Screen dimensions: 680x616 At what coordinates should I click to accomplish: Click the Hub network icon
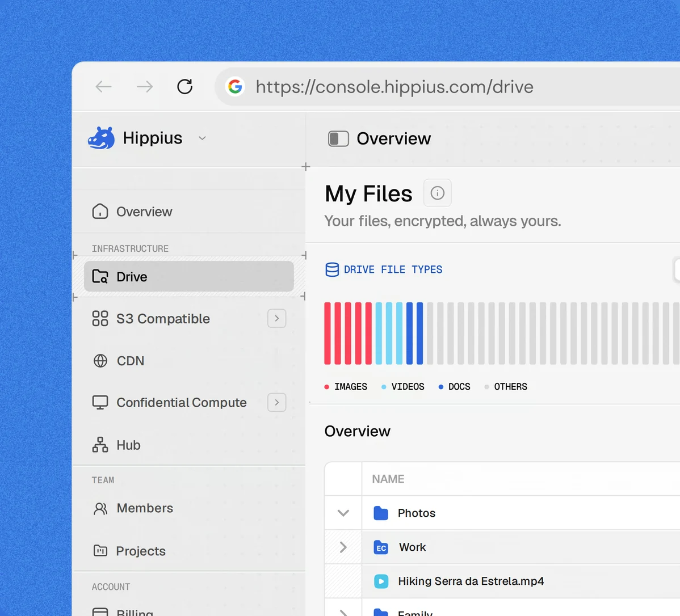[x=100, y=445]
